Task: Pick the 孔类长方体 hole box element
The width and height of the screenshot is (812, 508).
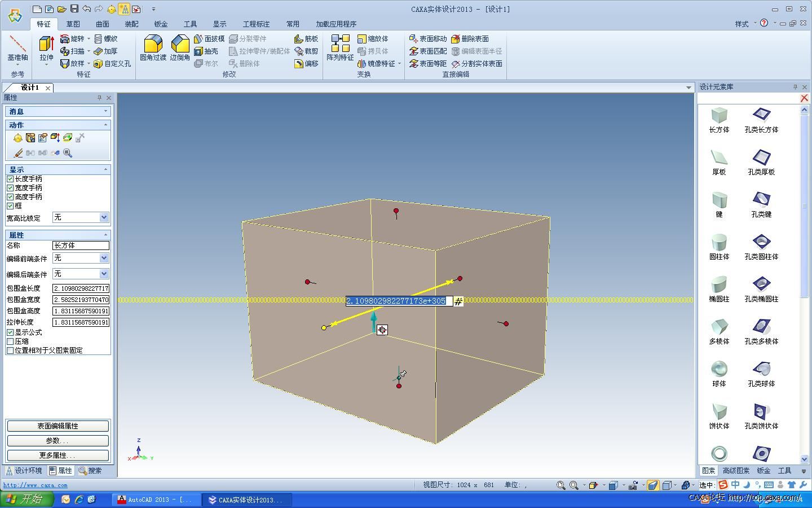Action: pos(761,120)
